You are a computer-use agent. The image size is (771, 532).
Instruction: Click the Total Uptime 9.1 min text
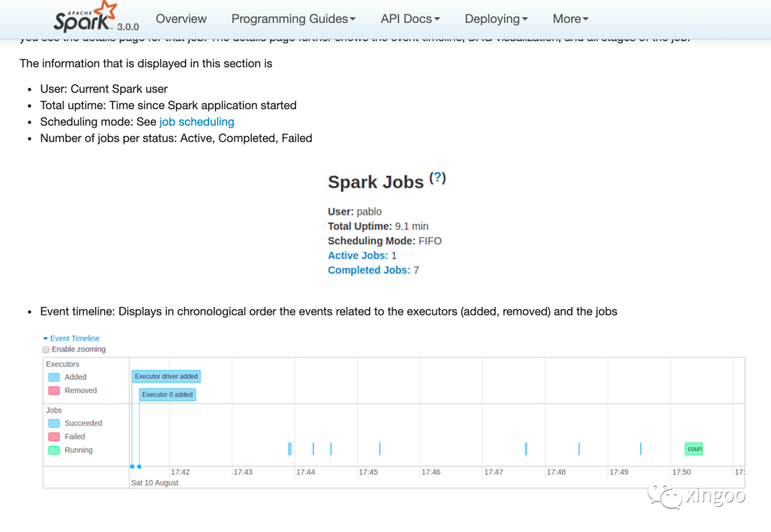click(x=378, y=226)
